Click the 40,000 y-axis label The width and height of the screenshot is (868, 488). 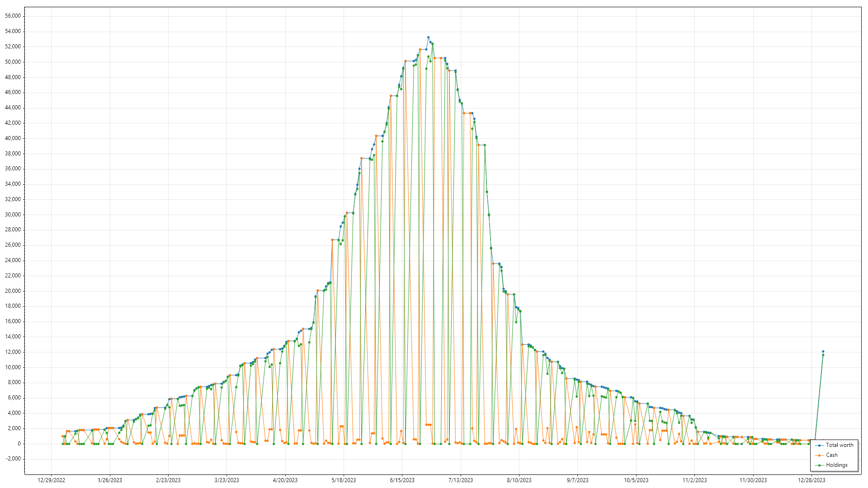(x=13, y=138)
